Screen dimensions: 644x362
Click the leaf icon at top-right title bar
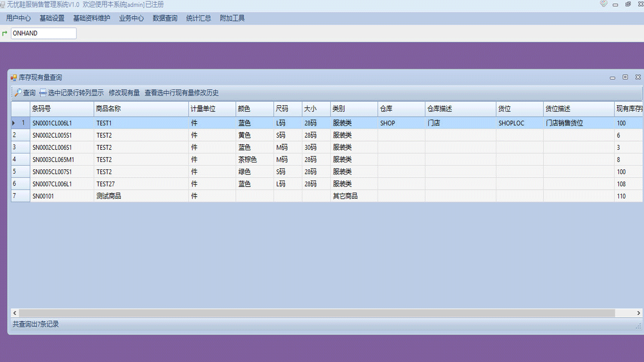pyautogui.click(x=603, y=4)
